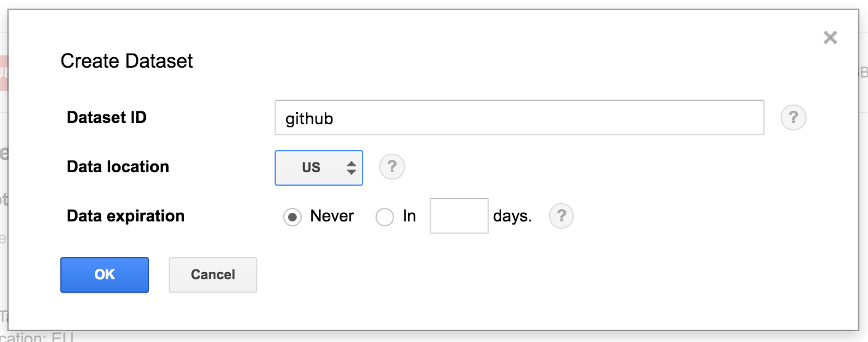Dismiss dialog using the Cancel button
The image size is (868, 342).
coord(213,274)
